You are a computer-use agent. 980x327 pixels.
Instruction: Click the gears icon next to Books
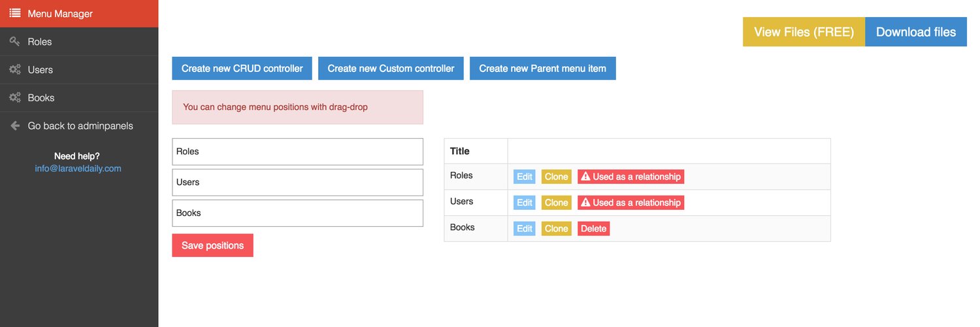pyautogui.click(x=15, y=97)
